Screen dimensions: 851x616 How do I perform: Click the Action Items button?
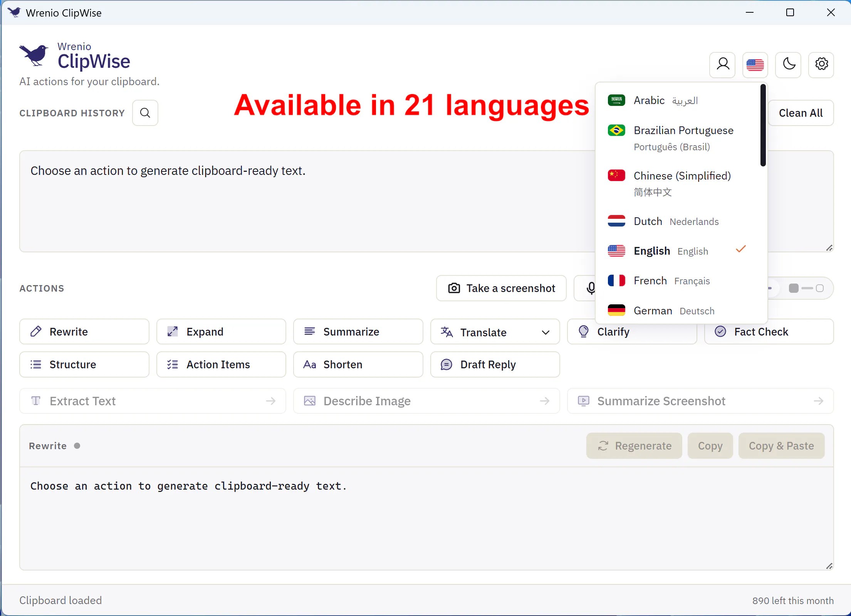[x=221, y=364]
